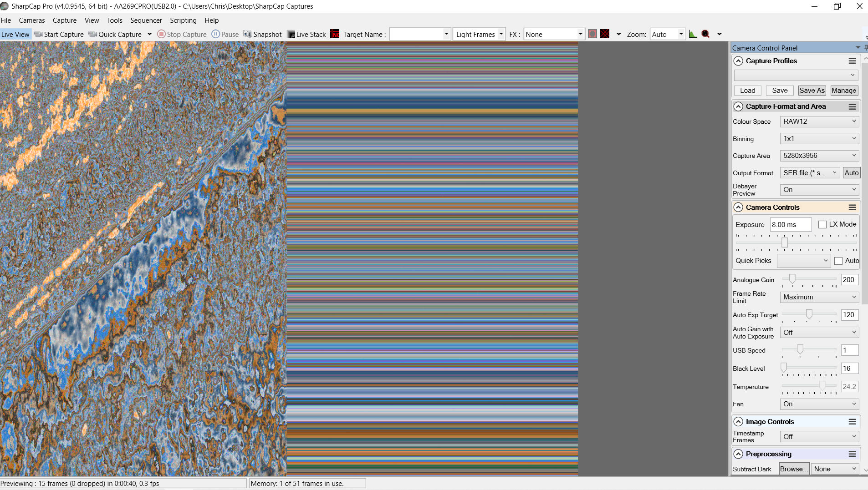Open Timestamp Frames dropdown
Viewport: 868px width, 490px height.
click(819, 437)
